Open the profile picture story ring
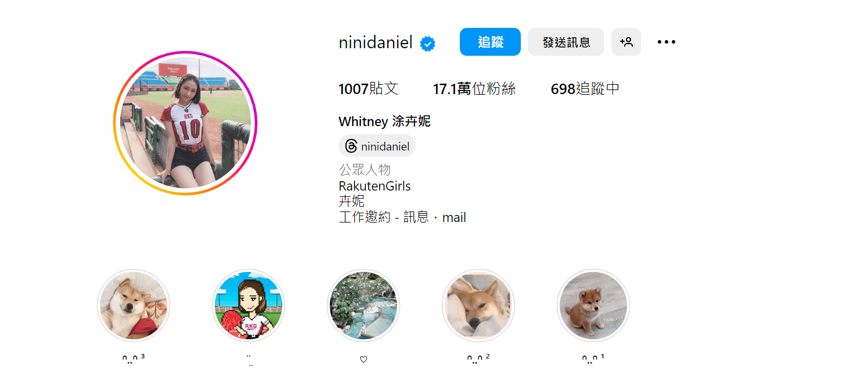This screenshot has height=384, width=868. coord(185,123)
